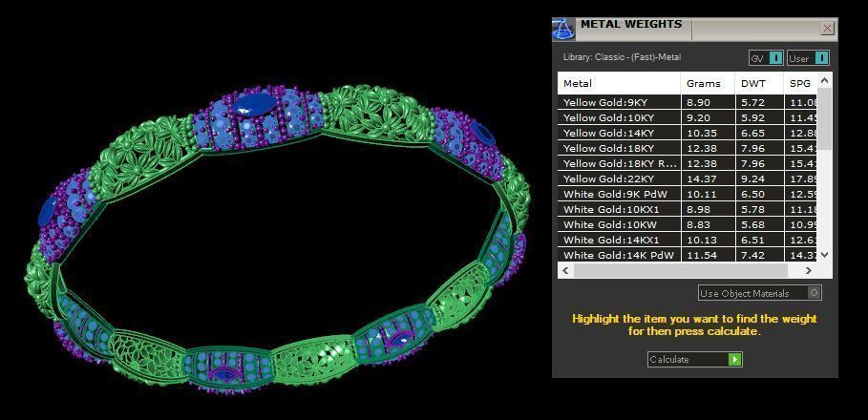This screenshot has width=868, height=420.
Task: Select the Yellow Gold:10KY row
Action: click(688, 117)
